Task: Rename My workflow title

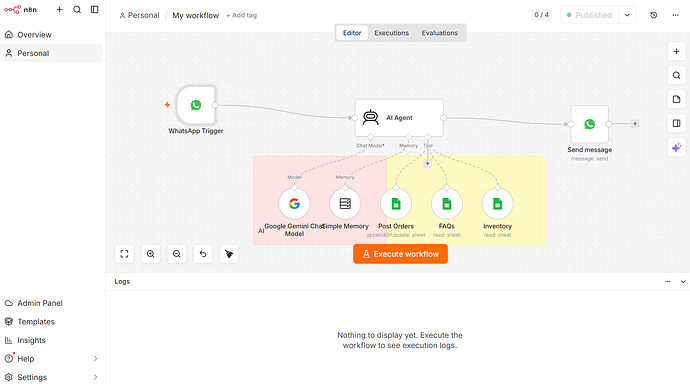Action: tap(195, 15)
